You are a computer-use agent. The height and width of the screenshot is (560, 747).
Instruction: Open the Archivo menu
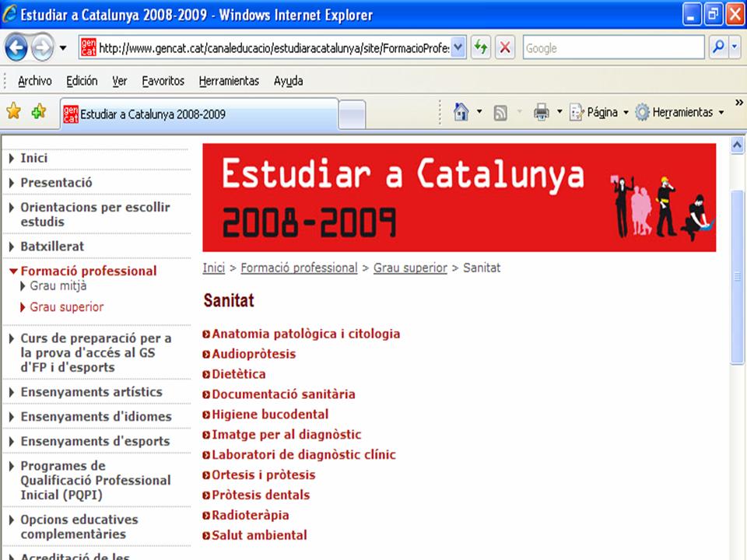(35, 81)
